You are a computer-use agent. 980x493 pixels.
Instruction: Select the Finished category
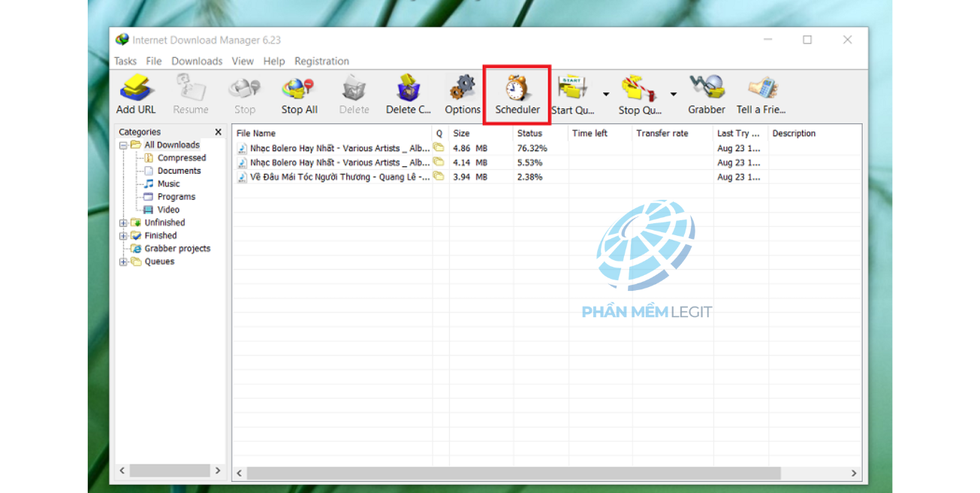[x=161, y=235]
